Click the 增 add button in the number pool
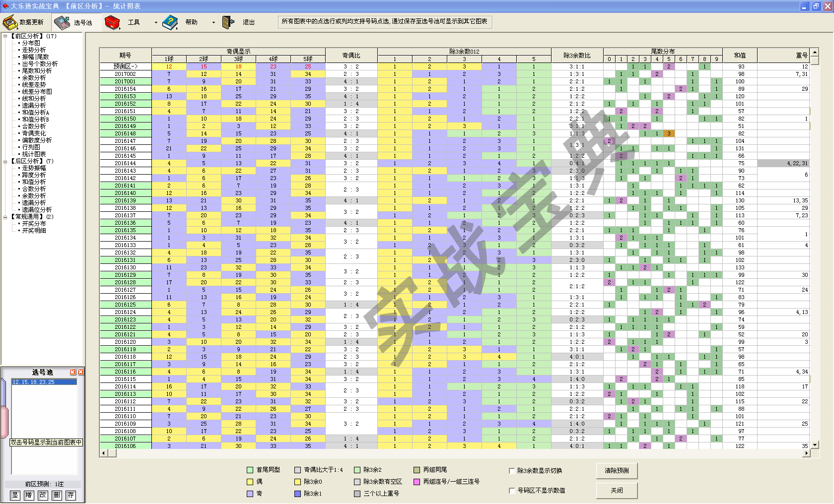Viewport: 834px width, 504px height. (29, 495)
